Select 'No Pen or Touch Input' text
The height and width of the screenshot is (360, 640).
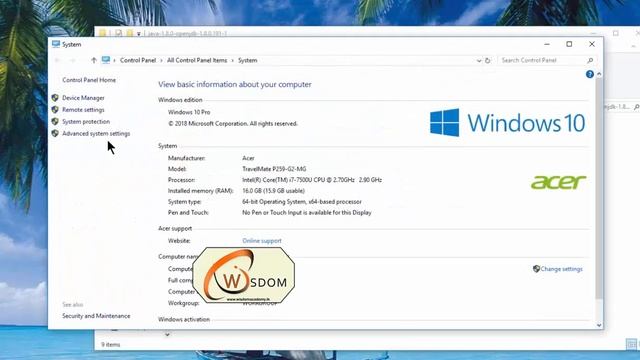(307, 213)
